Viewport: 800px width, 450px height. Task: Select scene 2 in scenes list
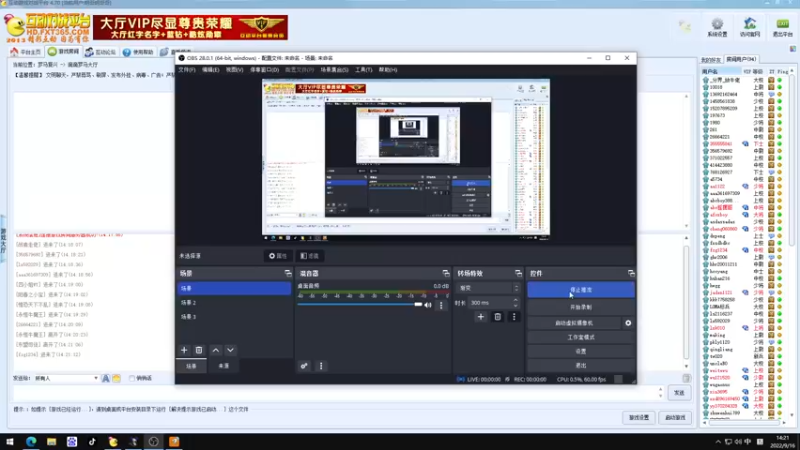click(x=234, y=303)
